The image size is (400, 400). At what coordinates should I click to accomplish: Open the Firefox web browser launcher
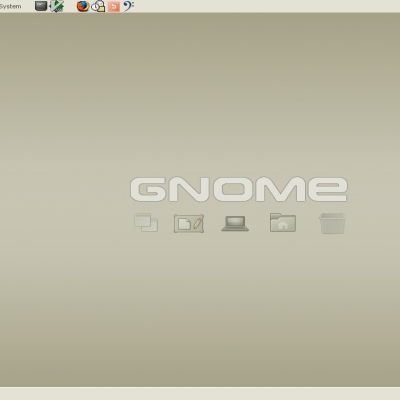[x=83, y=6]
